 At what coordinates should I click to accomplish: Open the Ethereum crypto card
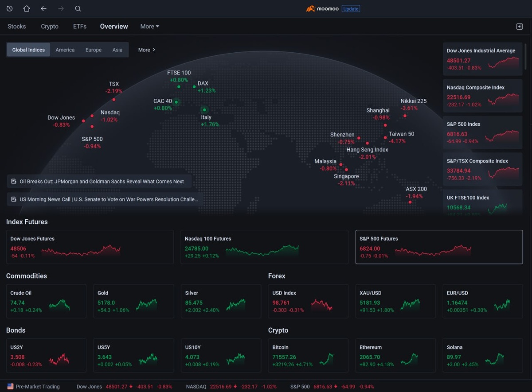point(395,356)
